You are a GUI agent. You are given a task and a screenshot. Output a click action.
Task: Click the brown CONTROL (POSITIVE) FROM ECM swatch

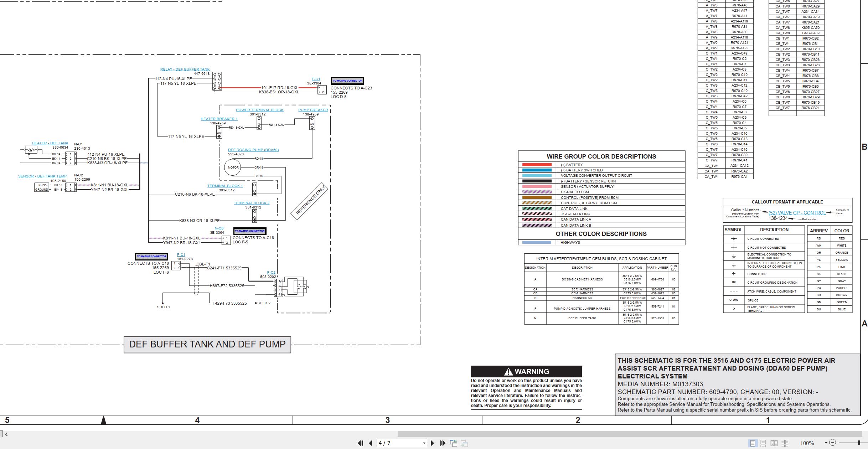[x=537, y=197]
